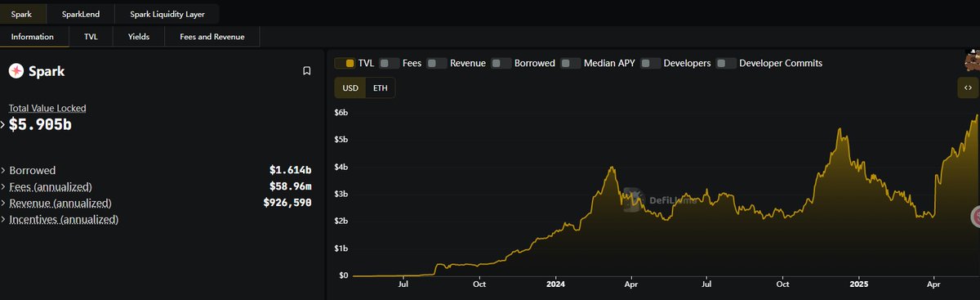980x300 pixels.
Task: Click the 2024 x-axis label
Action: click(x=555, y=285)
